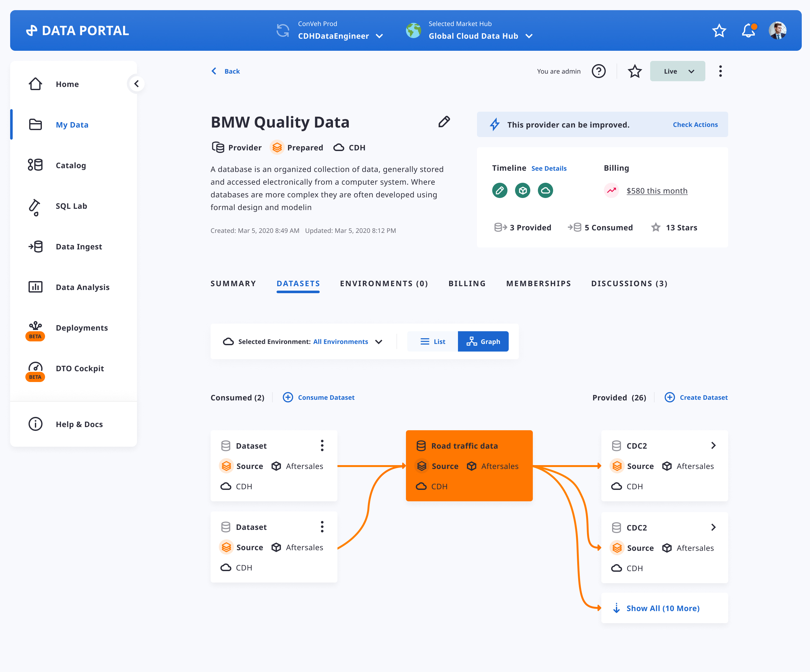The image size is (810, 672).
Task: Click the notifications bell icon
Action: click(748, 30)
